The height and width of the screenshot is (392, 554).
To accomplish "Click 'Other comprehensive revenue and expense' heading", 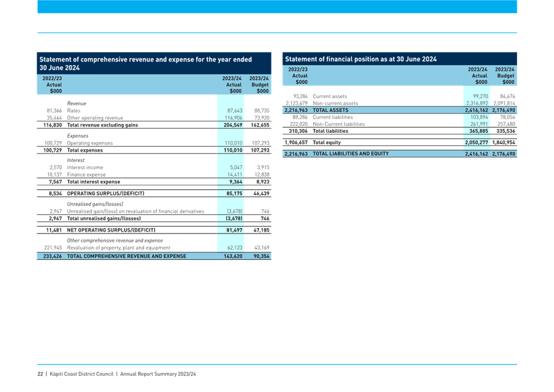I will pos(115,240).
